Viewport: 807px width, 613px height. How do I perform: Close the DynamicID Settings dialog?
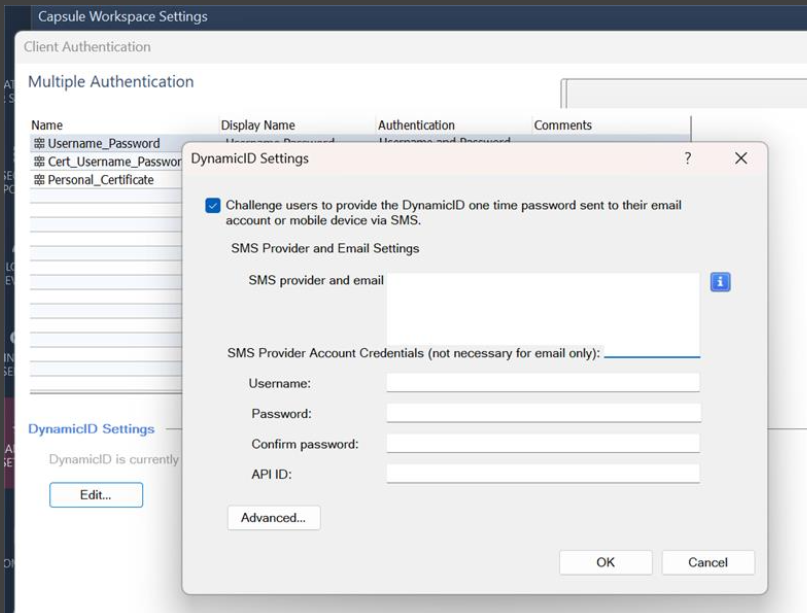(x=741, y=158)
